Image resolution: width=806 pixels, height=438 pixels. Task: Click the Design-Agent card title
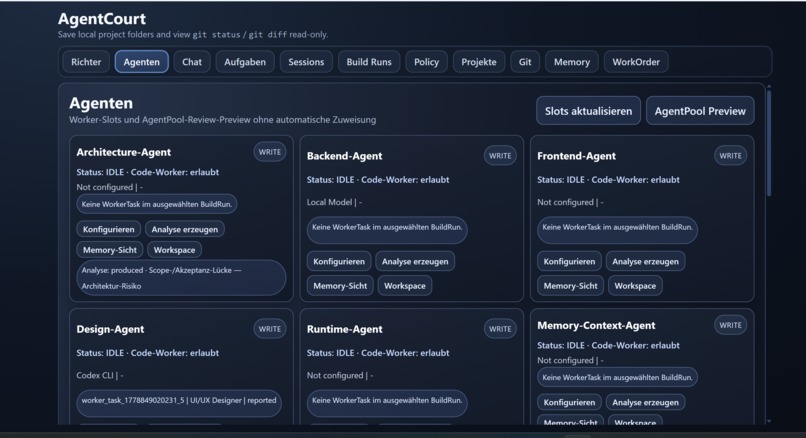(x=110, y=329)
